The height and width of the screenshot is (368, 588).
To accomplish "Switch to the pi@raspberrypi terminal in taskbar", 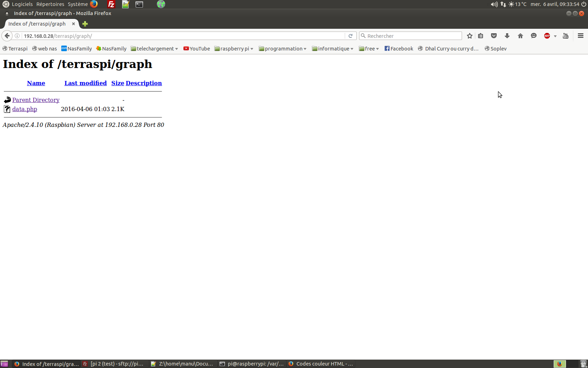I will [x=252, y=364].
